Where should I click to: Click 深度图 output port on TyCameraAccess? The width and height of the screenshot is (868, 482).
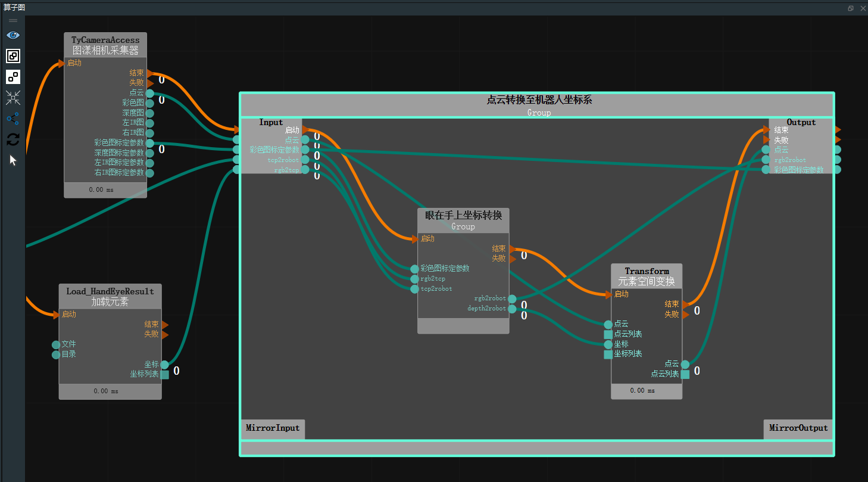[150, 113]
